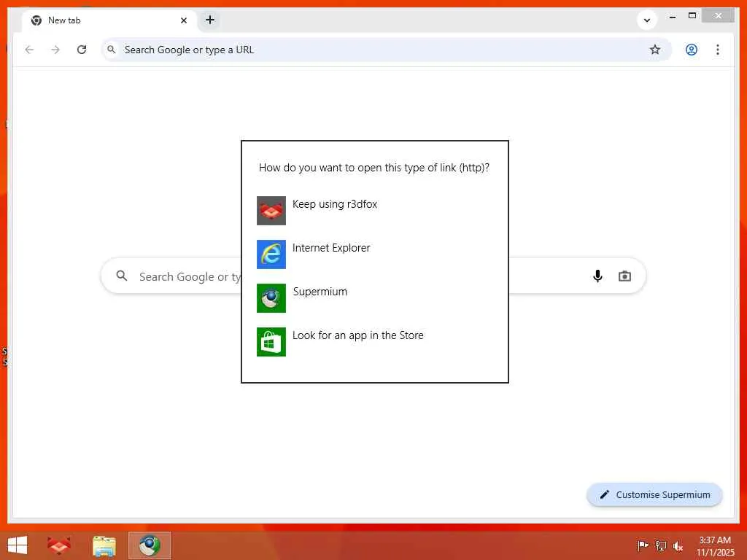Expand the tab search dropdown chevron
747x560 pixels.
(x=647, y=20)
